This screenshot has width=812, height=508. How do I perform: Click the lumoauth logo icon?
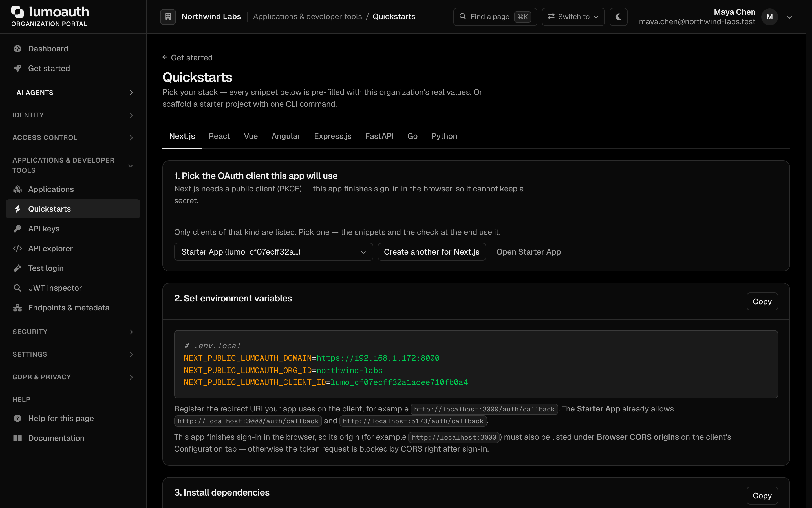pyautogui.click(x=17, y=12)
